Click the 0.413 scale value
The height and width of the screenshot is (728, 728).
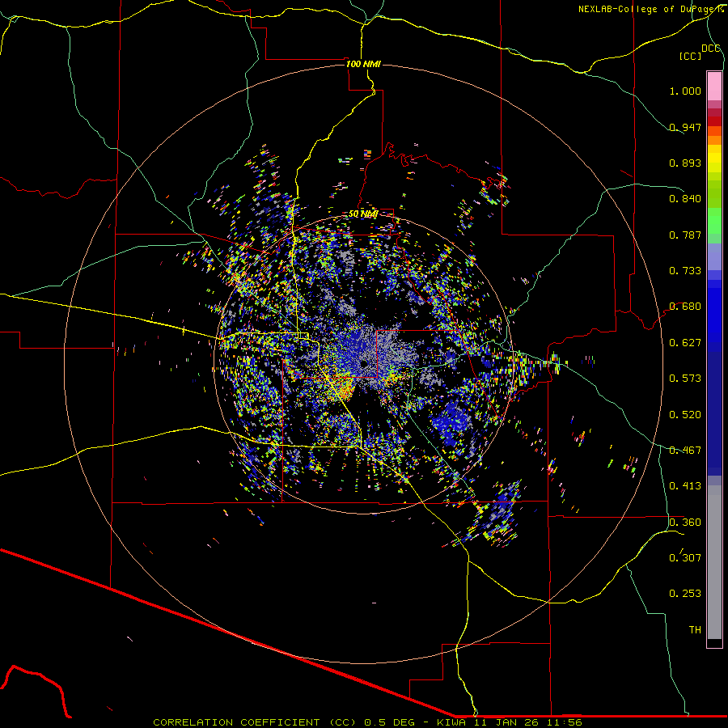pos(685,486)
